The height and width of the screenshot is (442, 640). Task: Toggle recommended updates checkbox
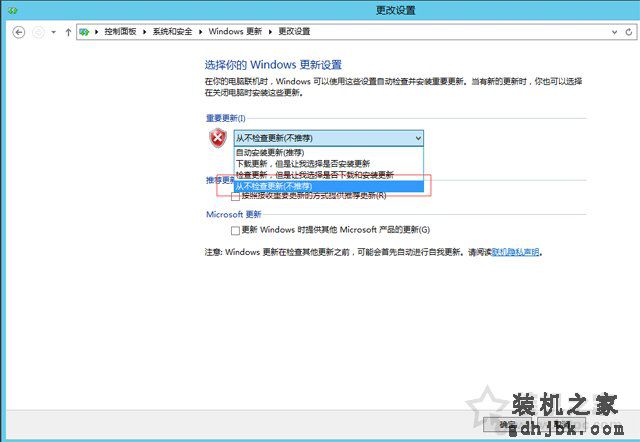click(x=236, y=197)
